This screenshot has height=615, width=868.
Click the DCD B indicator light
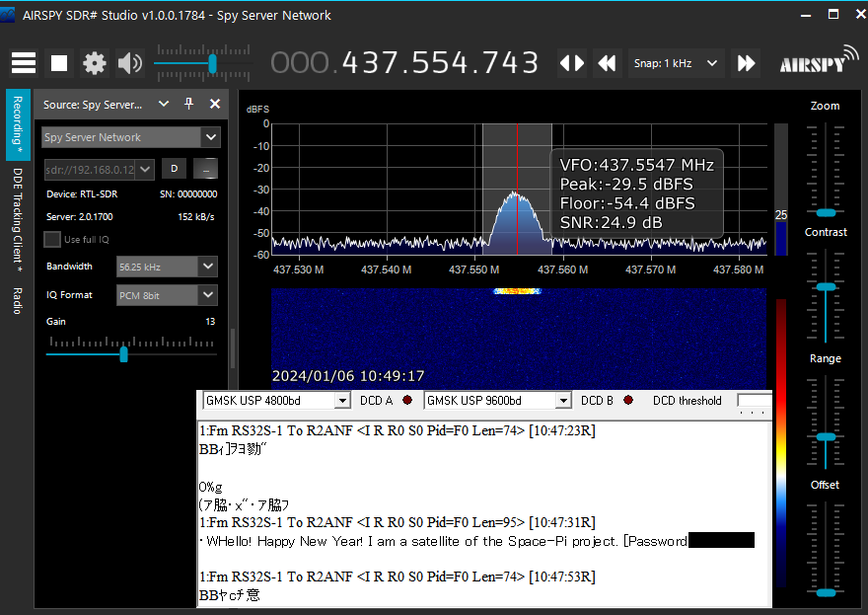pyautogui.click(x=628, y=400)
